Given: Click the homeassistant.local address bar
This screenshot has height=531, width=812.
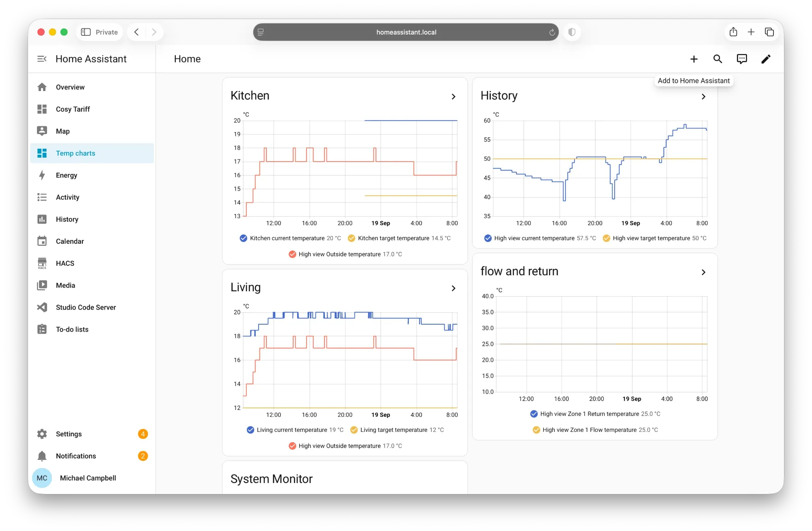Looking at the screenshot, I should pyautogui.click(x=406, y=32).
